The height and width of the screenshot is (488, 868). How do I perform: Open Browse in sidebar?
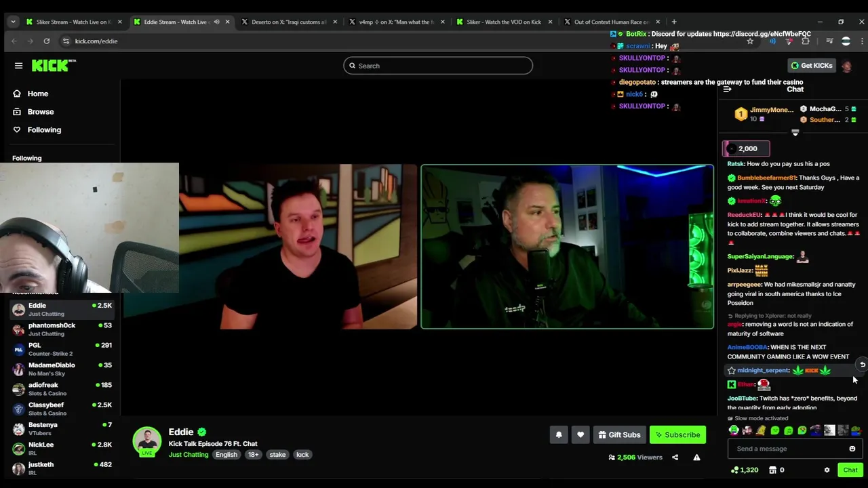(40, 112)
